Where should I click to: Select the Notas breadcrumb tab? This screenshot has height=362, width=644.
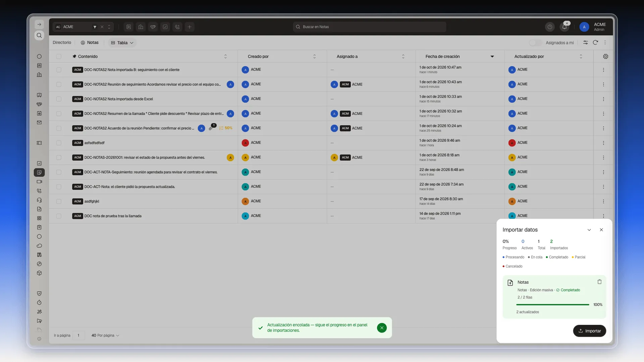pyautogui.click(x=90, y=43)
